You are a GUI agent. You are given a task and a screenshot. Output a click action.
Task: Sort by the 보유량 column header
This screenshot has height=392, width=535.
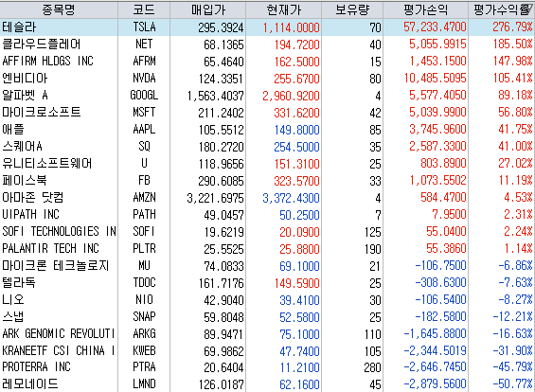pos(352,9)
